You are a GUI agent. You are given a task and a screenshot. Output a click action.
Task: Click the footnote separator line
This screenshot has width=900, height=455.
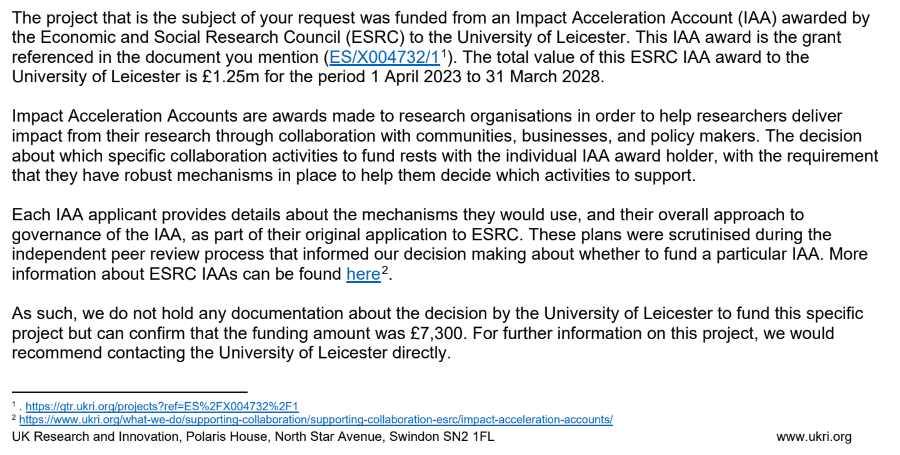[130, 393]
